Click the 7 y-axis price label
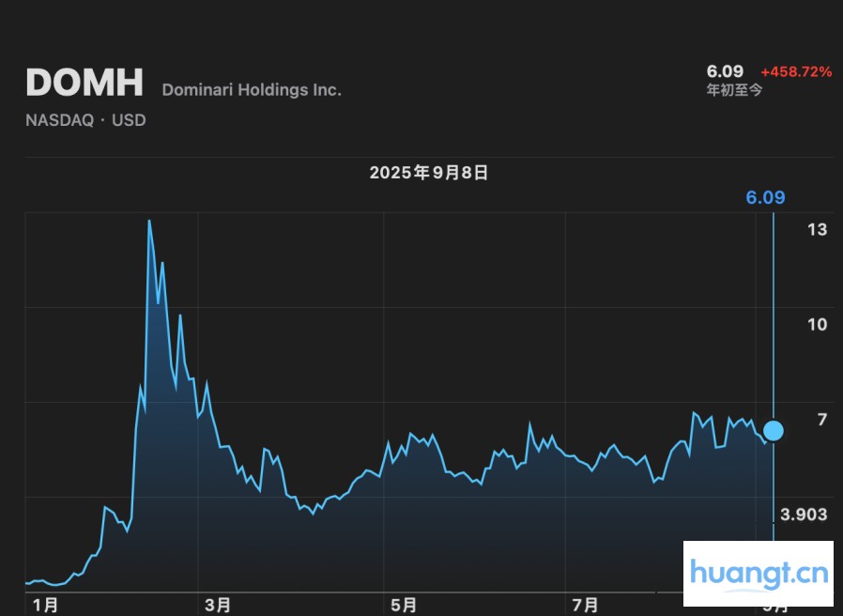843x616 pixels. pos(821,419)
